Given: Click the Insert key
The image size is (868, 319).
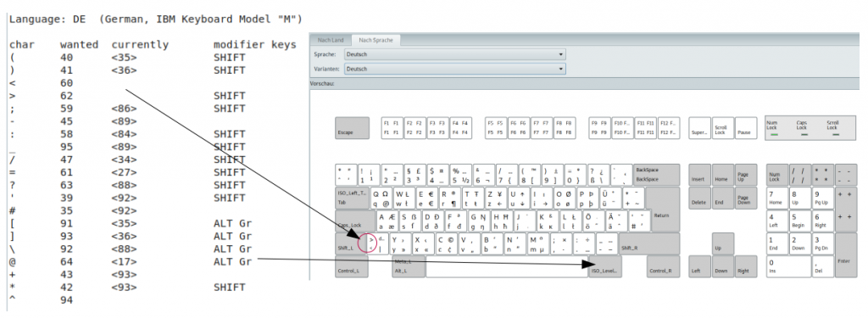Looking at the screenshot, I should (699, 175).
